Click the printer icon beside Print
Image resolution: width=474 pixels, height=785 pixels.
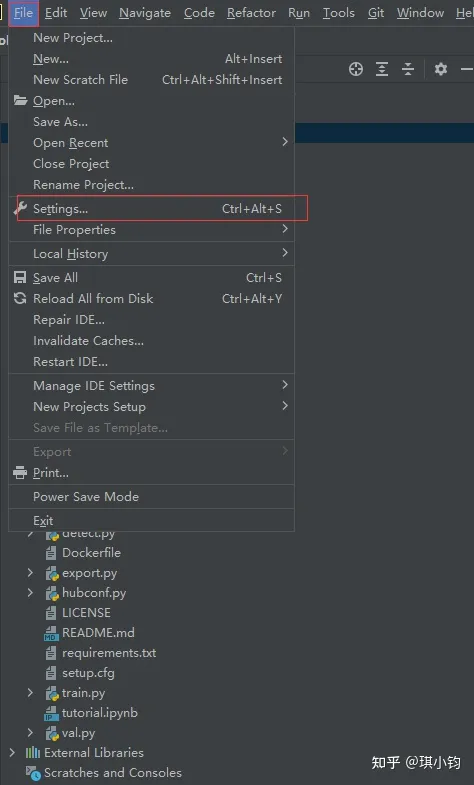20,473
